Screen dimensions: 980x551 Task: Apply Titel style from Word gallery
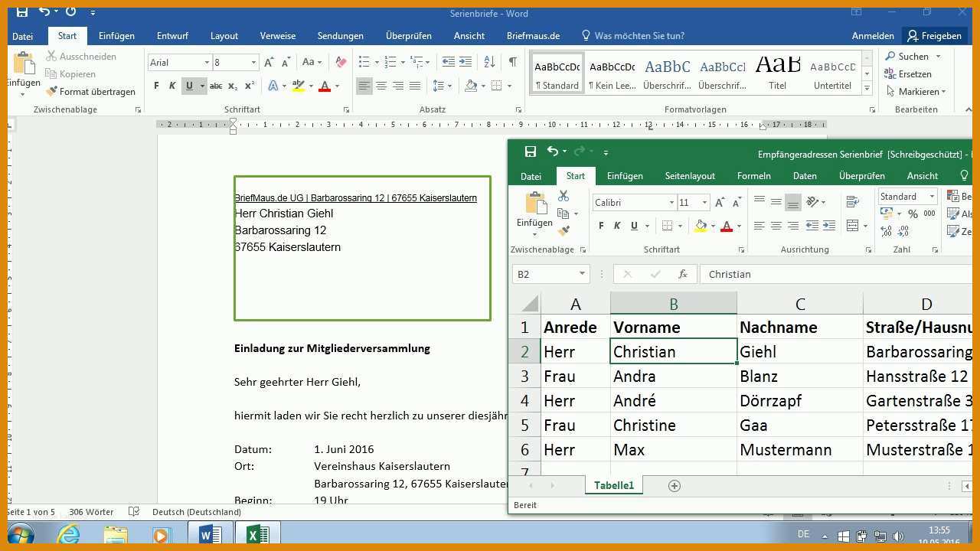pos(778,73)
